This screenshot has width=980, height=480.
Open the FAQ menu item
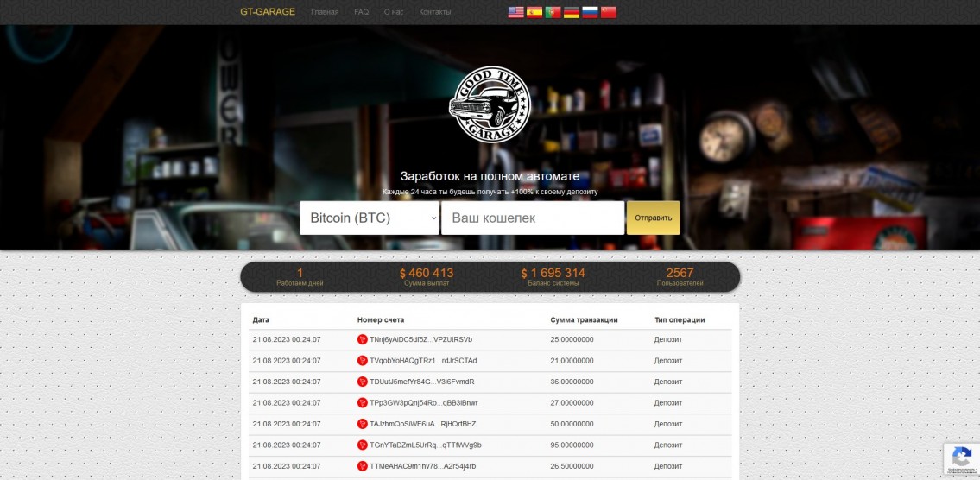point(361,12)
